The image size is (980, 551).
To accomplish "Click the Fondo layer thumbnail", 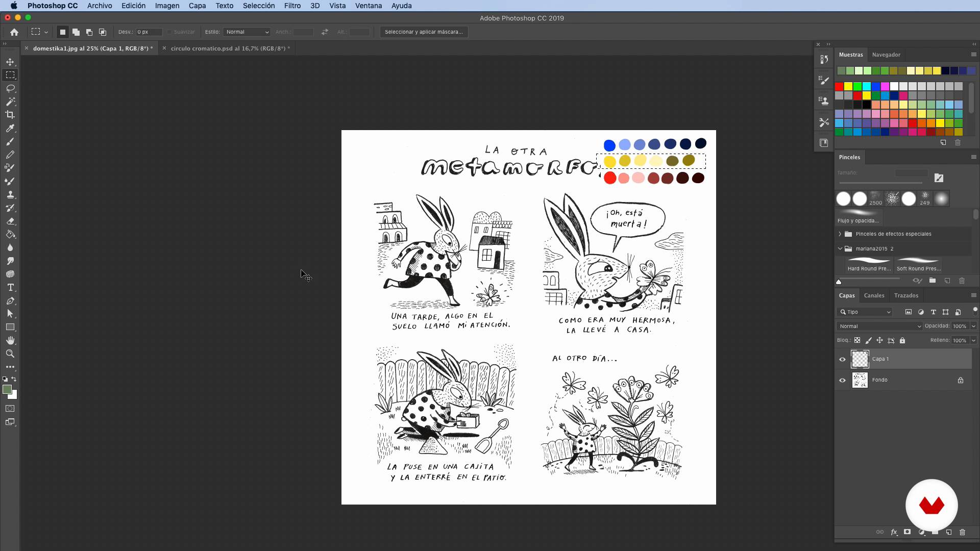I will click(x=860, y=380).
